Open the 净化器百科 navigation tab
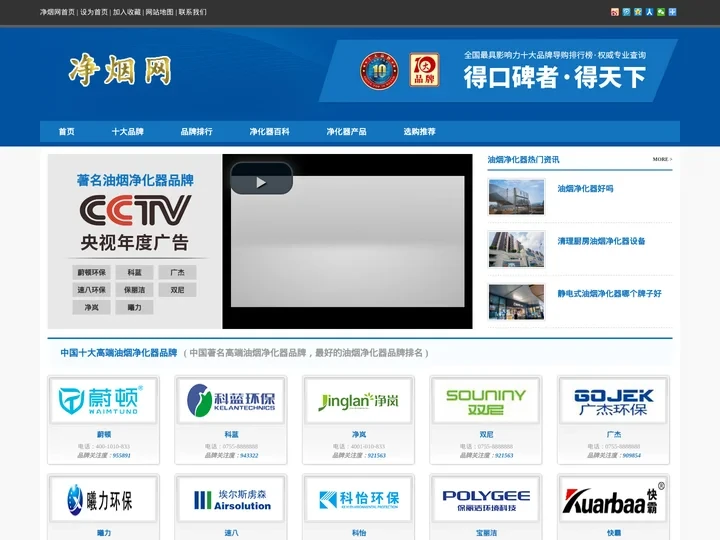Screen dimensions: 720x540 (270, 131)
